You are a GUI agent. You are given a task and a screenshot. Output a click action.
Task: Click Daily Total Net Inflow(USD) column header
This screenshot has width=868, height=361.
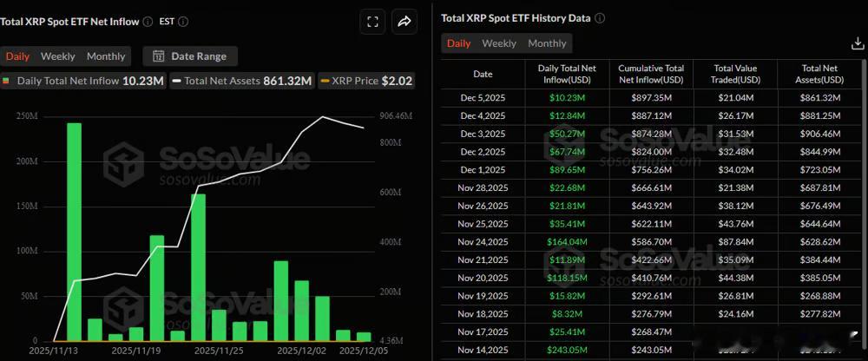567,74
